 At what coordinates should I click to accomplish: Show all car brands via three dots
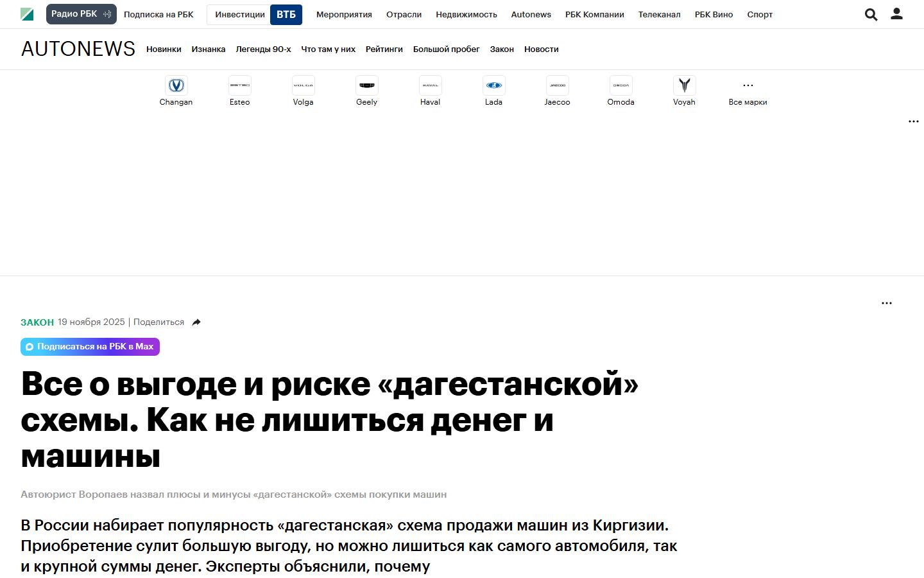coord(748,85)
